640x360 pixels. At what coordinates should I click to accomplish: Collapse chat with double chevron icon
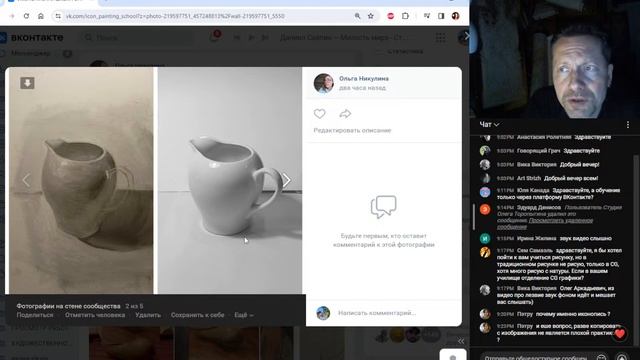pos(461,341)
